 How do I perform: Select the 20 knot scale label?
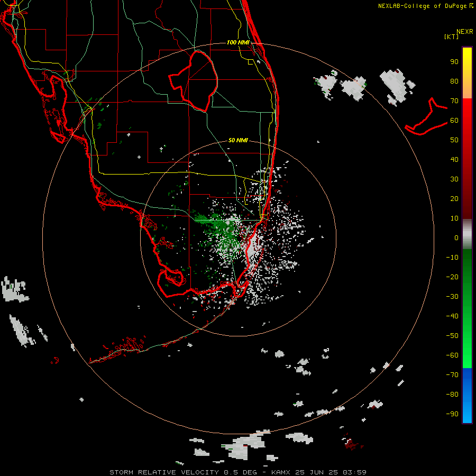point(454,198)
